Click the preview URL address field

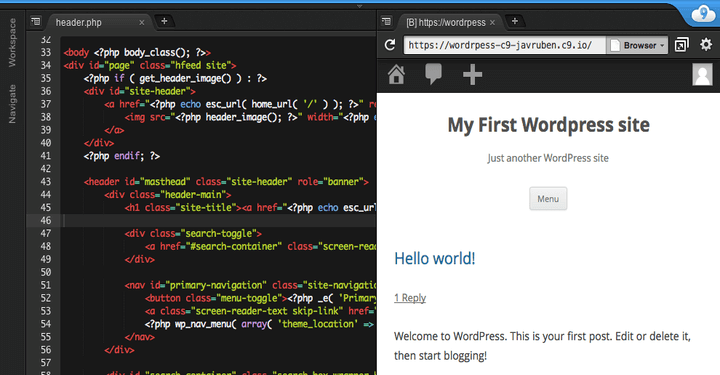pyautogui.click(x=504, y=45)
